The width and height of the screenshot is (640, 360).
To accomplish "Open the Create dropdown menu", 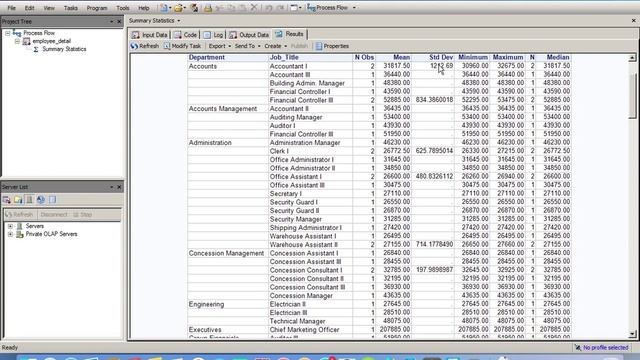I will (285, 46).
